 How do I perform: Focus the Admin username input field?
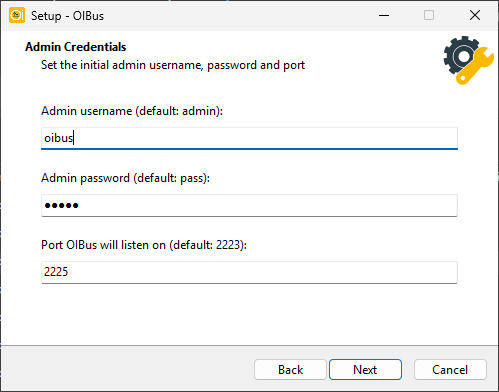[249, 138]
